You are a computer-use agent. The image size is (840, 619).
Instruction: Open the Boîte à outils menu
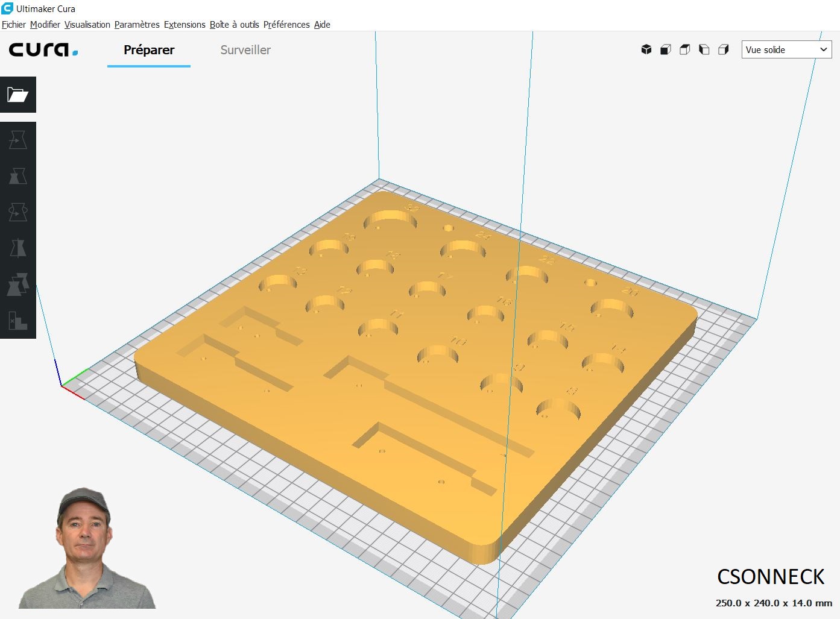pos(234,25)
